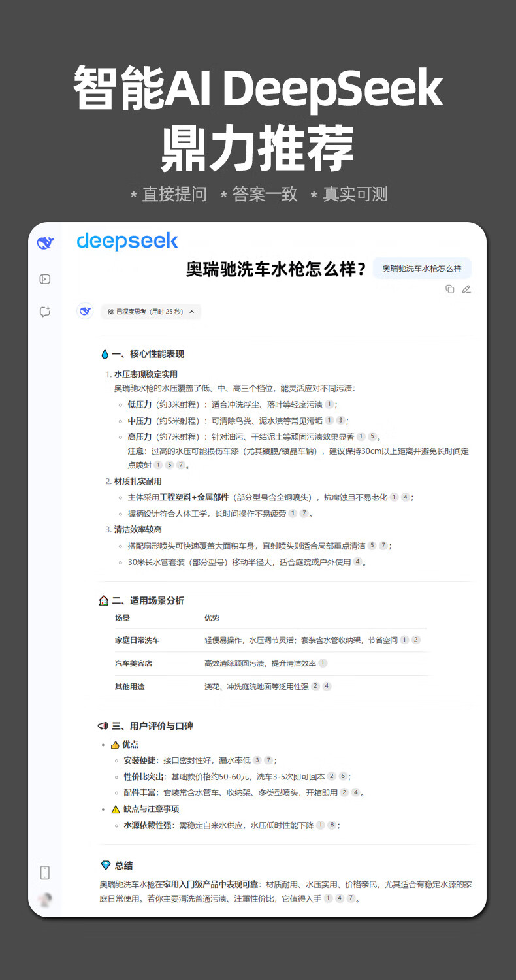Open the user avatar at sidebar bottom
This screenshot has height=980, width=516.
coord(45,899)
